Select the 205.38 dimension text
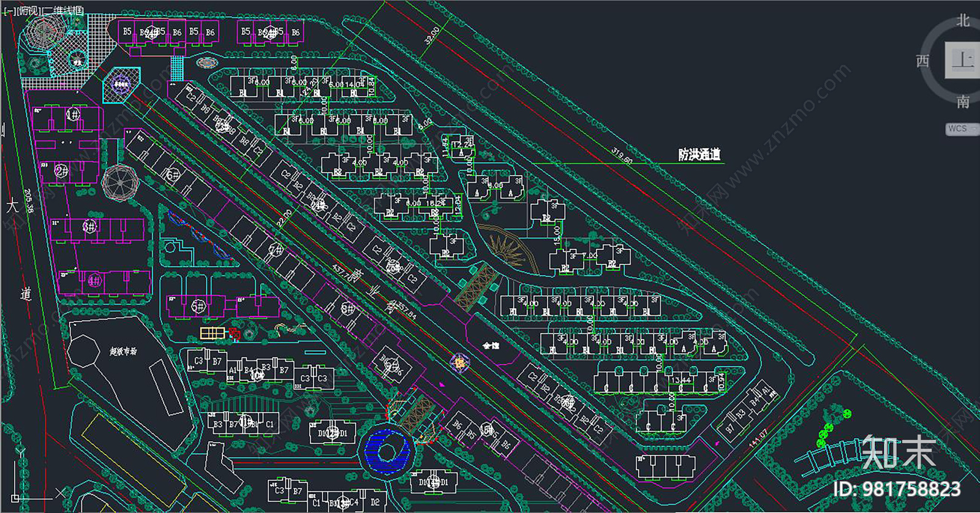This screenshot has height=513, width=980. [x=29, y=200]
